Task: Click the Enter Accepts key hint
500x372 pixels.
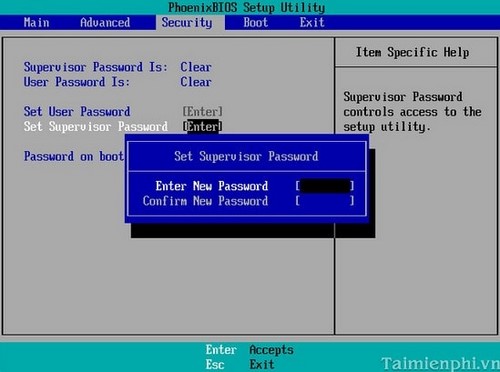Action: click(249, 350)
